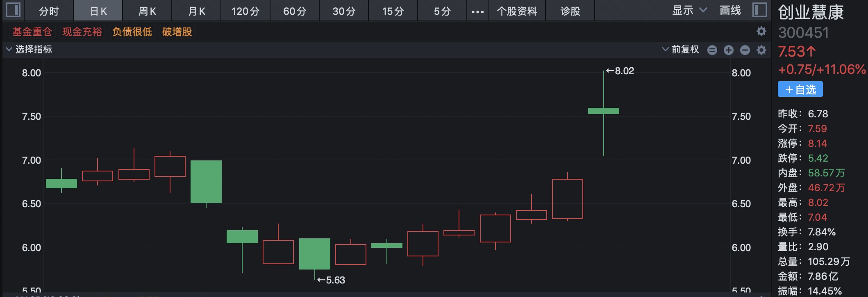The image size is (868, 297).
Task: Select the 15分 period tab
Action: pos(393,11)
